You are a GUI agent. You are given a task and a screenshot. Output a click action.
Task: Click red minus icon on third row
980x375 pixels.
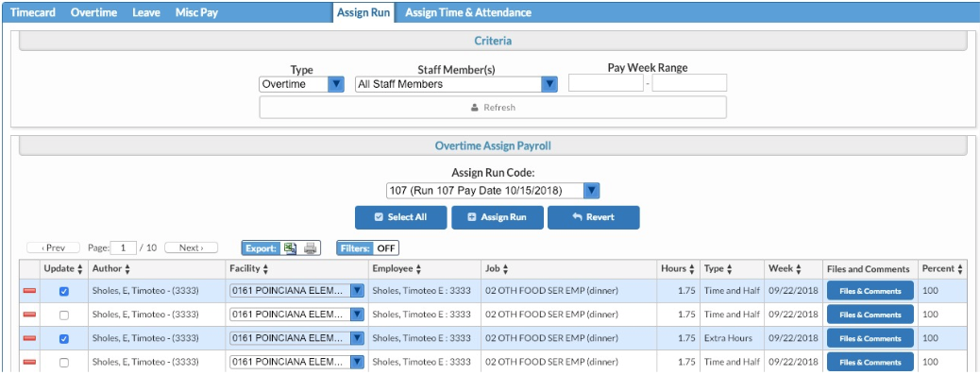click(29, 339)
